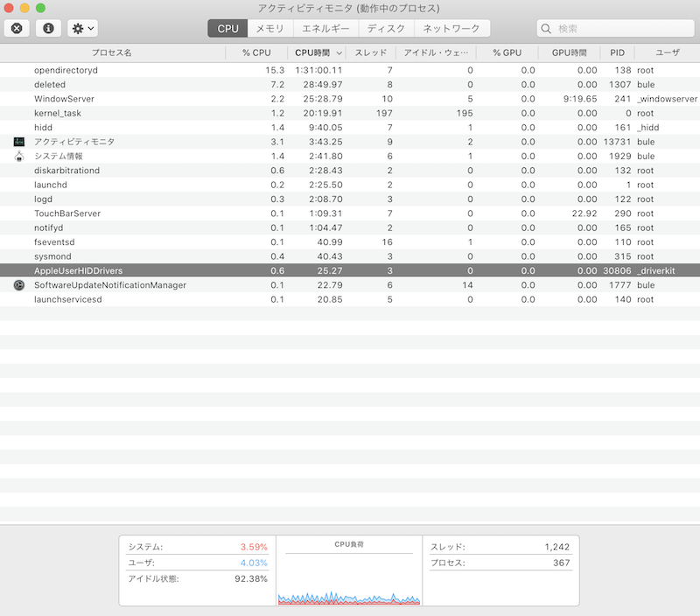Click the CPU負荷 load graph

pos(349,578)
